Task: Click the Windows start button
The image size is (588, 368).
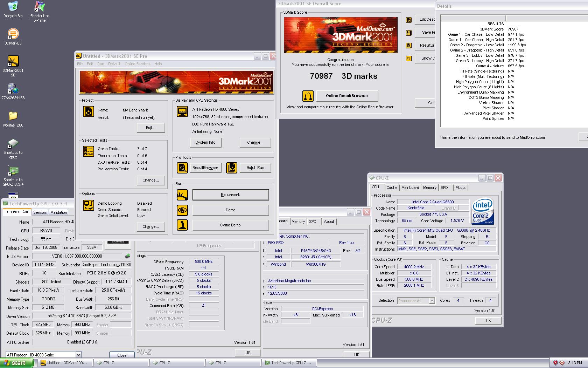Action: [17, 363]
